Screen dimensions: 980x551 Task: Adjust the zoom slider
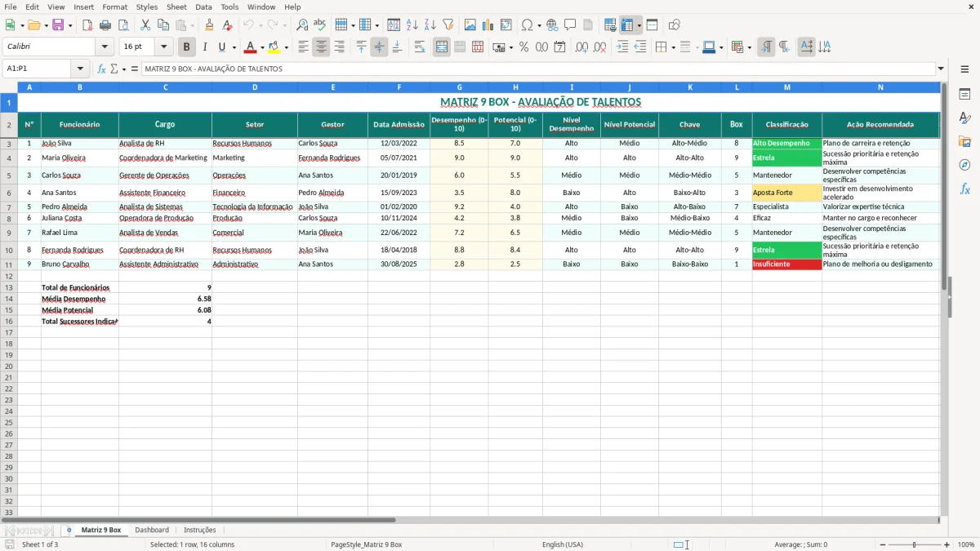[914, 544]
